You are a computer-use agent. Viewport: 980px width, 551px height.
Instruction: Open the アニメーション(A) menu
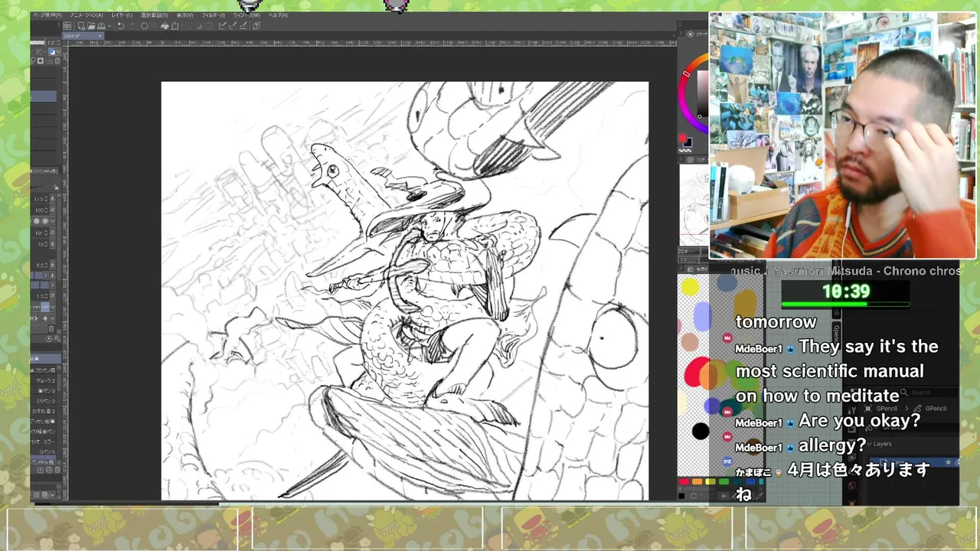pos(87,15)
